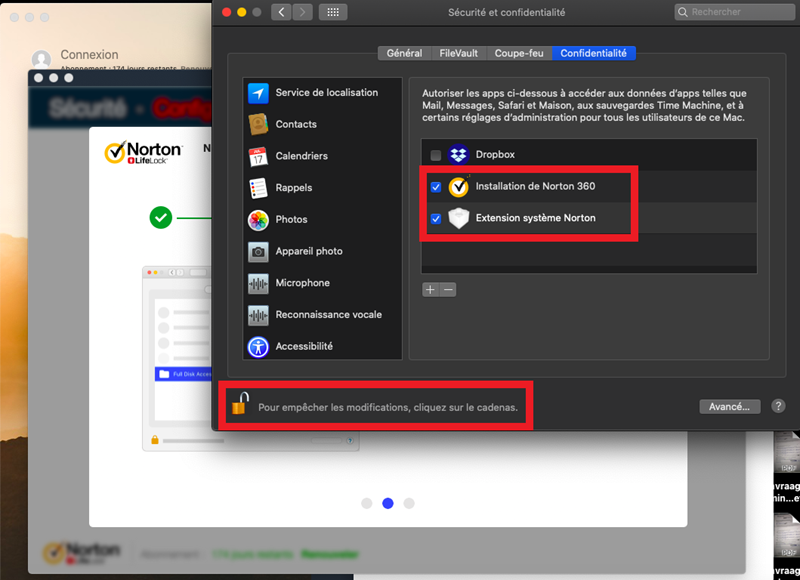Click the user avatar beside Connexion
800x580 pixels.
pos(41,59)
